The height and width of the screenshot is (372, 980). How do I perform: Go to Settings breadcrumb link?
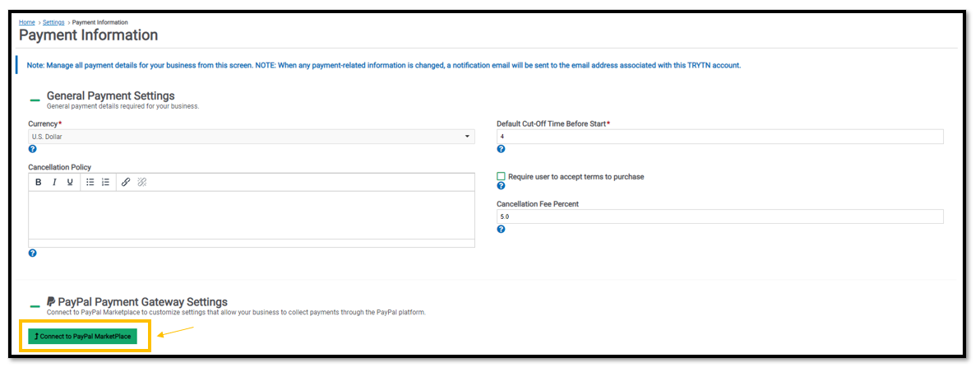(x=53, y=22)
